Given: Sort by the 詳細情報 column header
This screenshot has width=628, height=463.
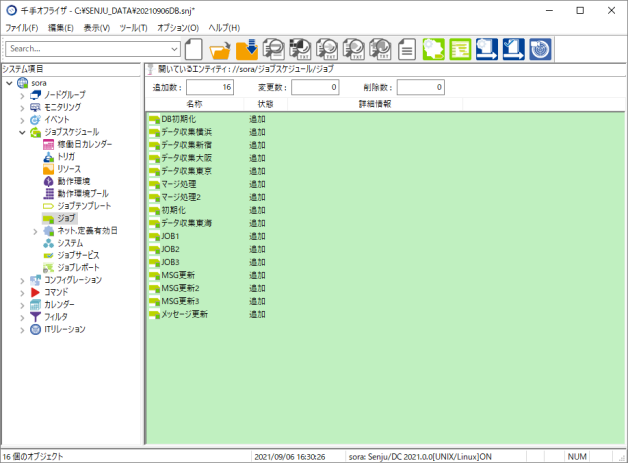Looking at the screenshot, I should click(x=375, y=104).
